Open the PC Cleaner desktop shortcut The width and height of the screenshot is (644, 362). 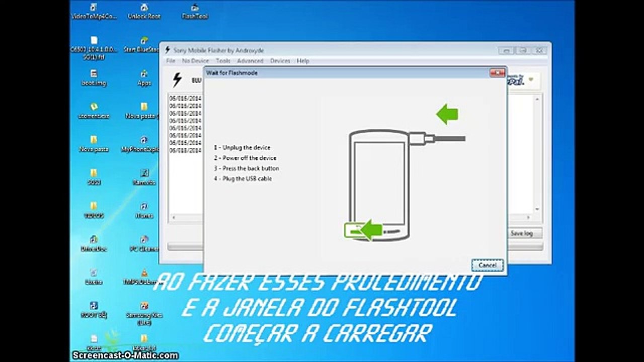[144, 243]
